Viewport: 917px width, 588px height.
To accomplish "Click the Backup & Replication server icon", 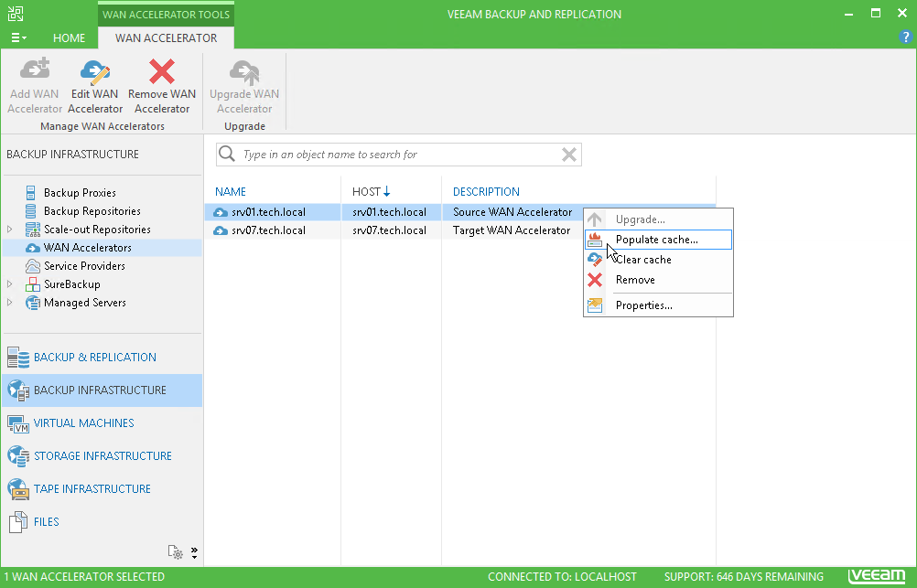I will click(x=18, y=358).
